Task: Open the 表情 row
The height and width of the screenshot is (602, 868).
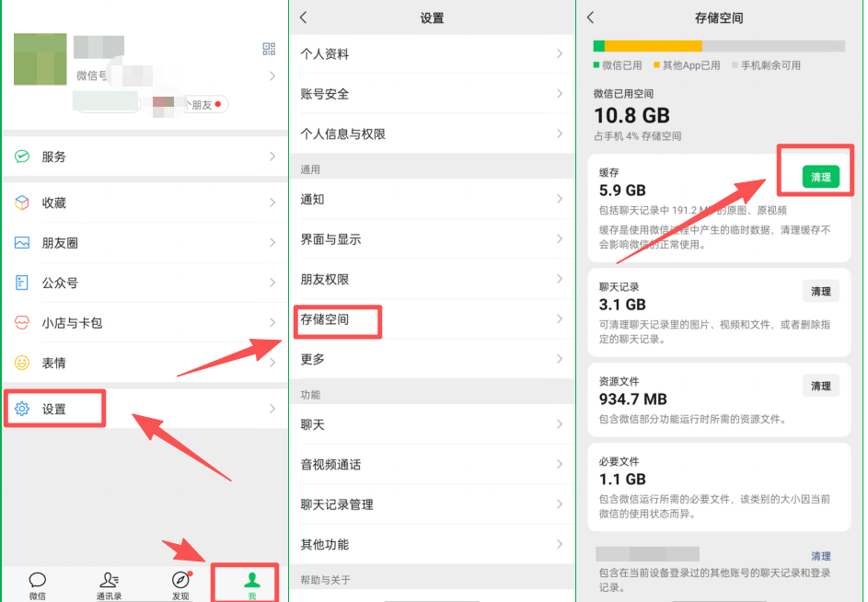Action: [x=145, y=363]
